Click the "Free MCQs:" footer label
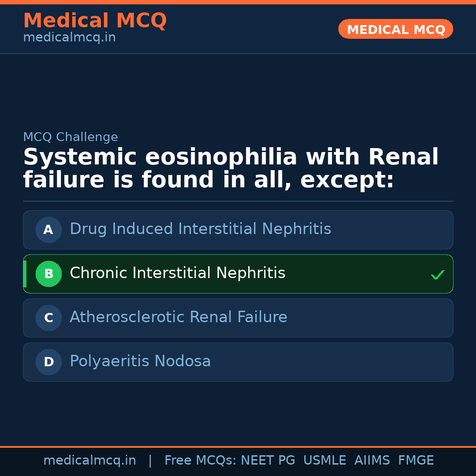 click(x=201, y=461)
